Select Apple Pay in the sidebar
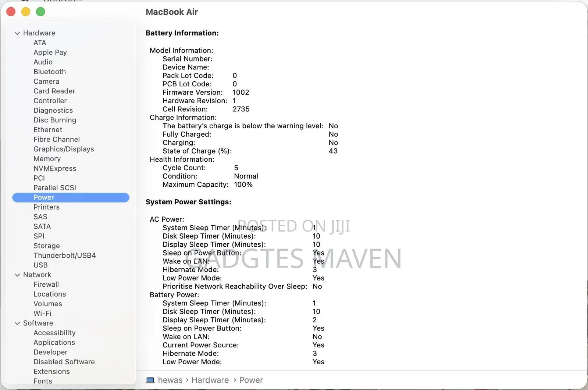The image size is (588, 390). click(x=50, y=53)
